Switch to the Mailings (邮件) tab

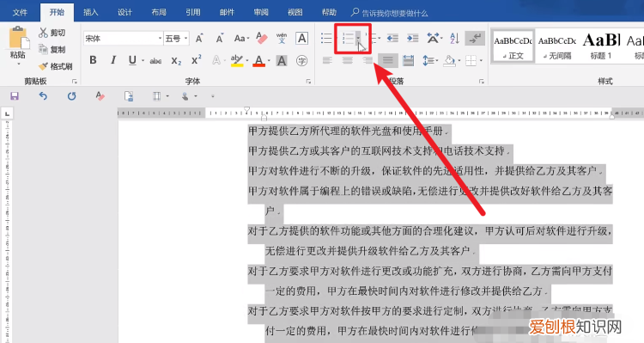227,12
